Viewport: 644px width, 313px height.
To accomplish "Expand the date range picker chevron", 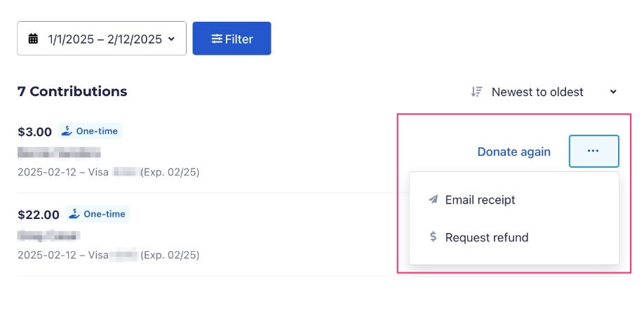I will click(x=172, y=39).
